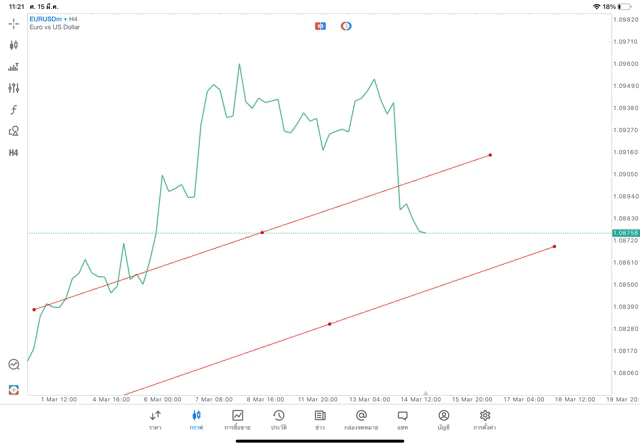Open the การตั้งค่า settings tab

[485, 420]
